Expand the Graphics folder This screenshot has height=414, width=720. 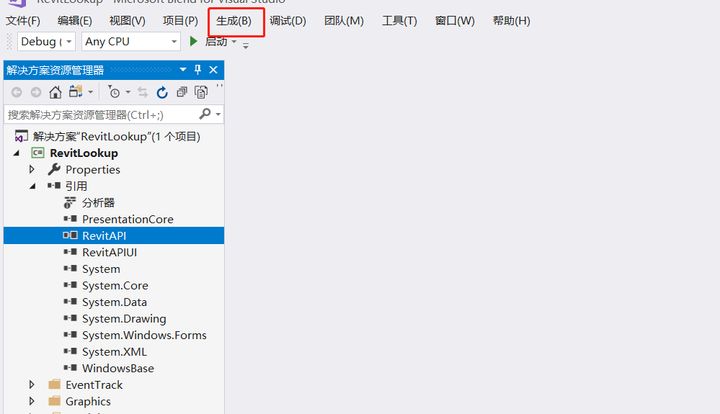pyautogui.click(x=32, y=401)
